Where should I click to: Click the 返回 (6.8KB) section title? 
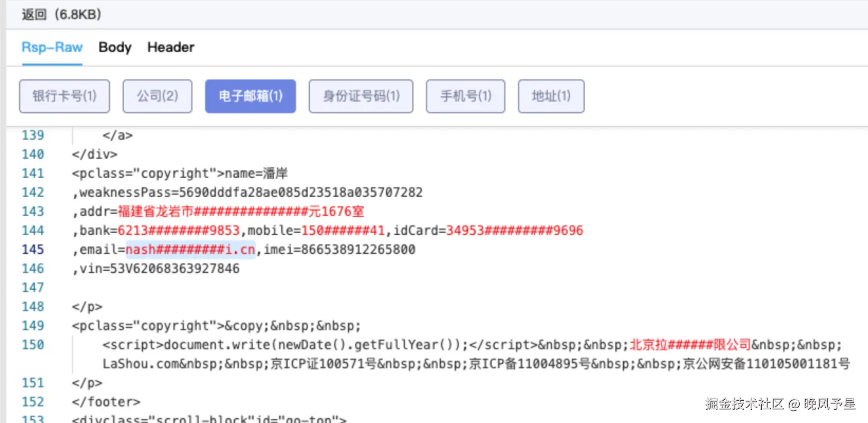[61, 14]
